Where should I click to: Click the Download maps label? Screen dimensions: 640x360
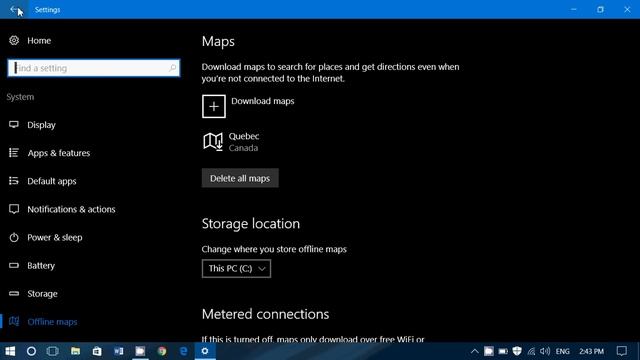tap(263, 101)
